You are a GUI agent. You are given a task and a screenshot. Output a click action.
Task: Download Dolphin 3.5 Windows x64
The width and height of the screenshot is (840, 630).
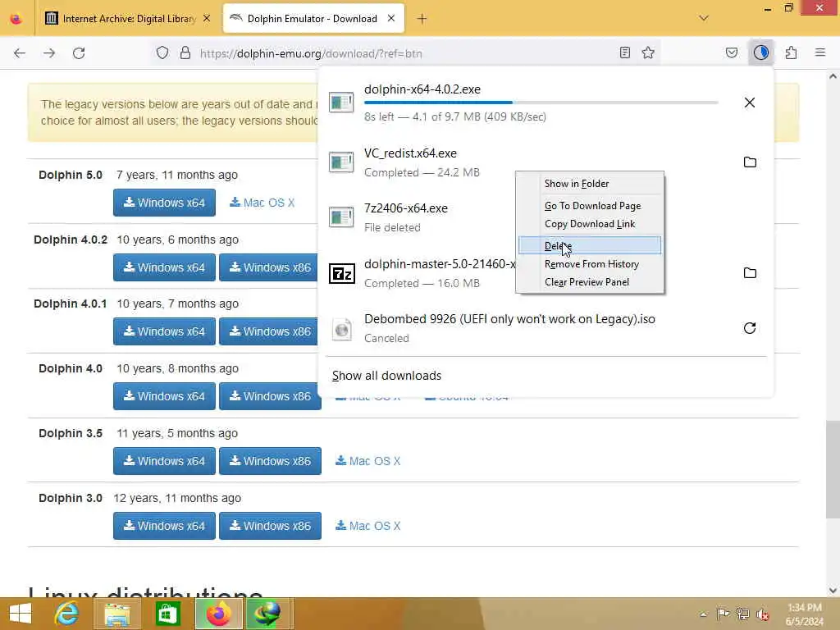pyautogui.click(x=164, y=461)
